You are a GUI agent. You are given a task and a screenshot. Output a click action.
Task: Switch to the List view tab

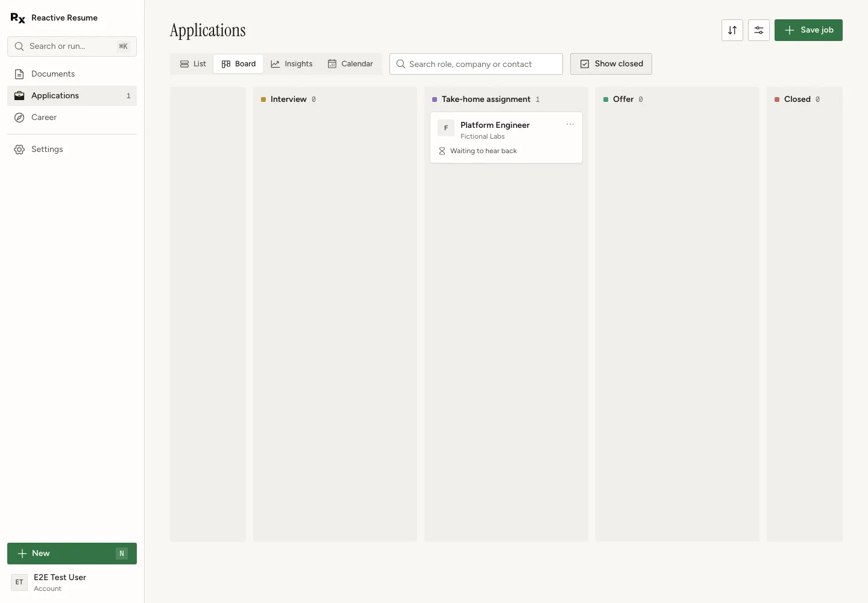point(193,64)
